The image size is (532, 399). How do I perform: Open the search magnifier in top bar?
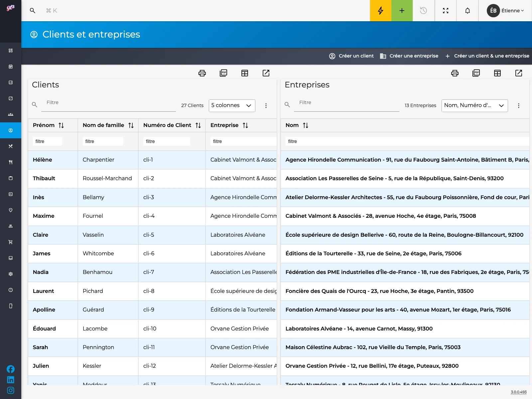[33, 11]
